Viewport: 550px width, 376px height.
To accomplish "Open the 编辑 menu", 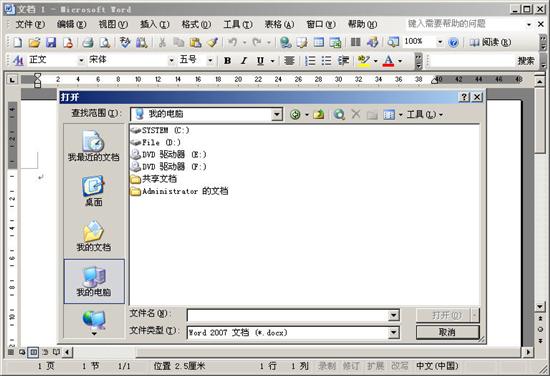I will point(72,24).
